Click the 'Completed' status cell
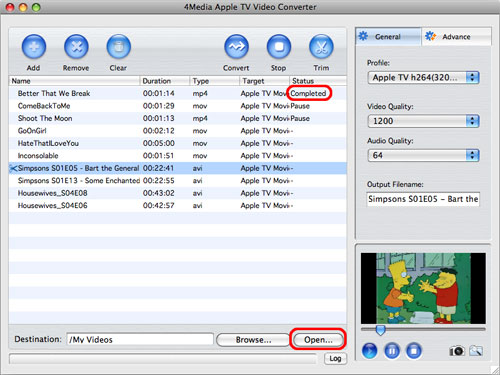The width and height of the screenshot is (500, 375). tap(308, 93)
